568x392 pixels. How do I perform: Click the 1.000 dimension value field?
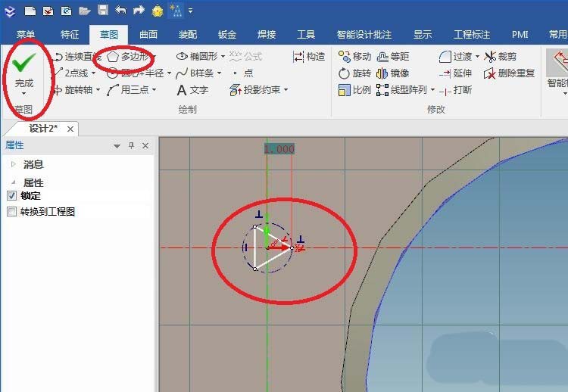tap(279, 149)
